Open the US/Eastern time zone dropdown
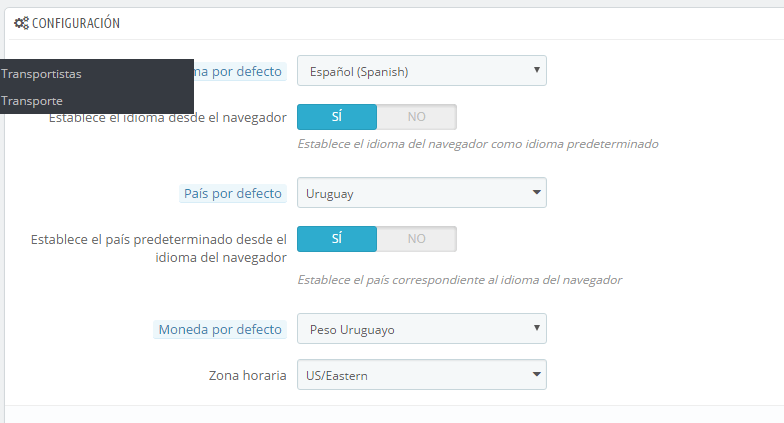This screenshot has width=784, height=423. coord(422,374)
